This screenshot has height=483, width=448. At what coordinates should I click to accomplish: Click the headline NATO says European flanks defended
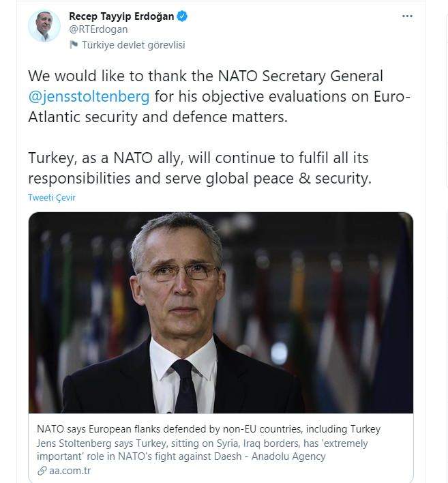209,429
